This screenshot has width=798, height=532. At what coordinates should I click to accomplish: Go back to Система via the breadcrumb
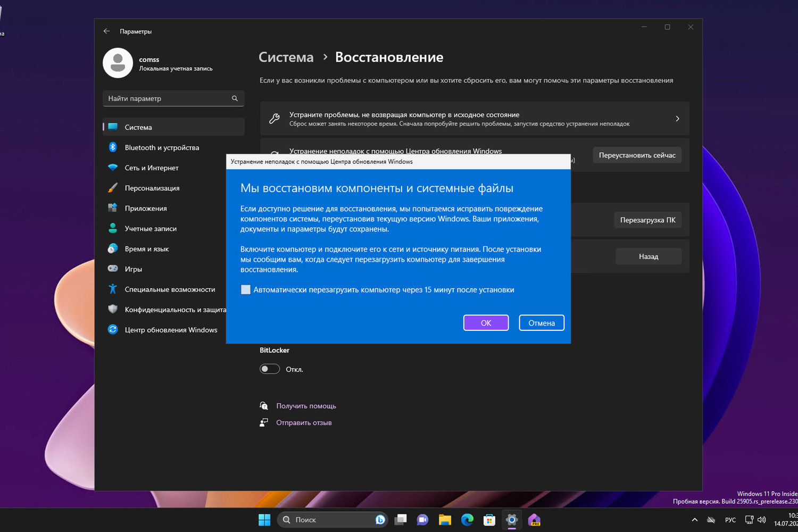coord(286,57)
